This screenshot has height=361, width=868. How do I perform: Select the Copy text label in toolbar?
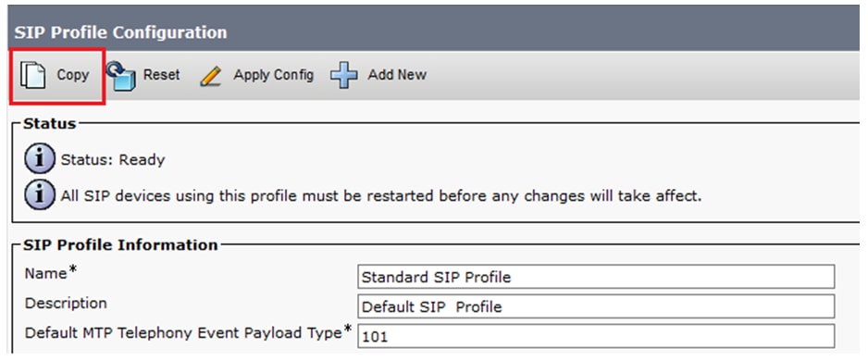[72, 75]
